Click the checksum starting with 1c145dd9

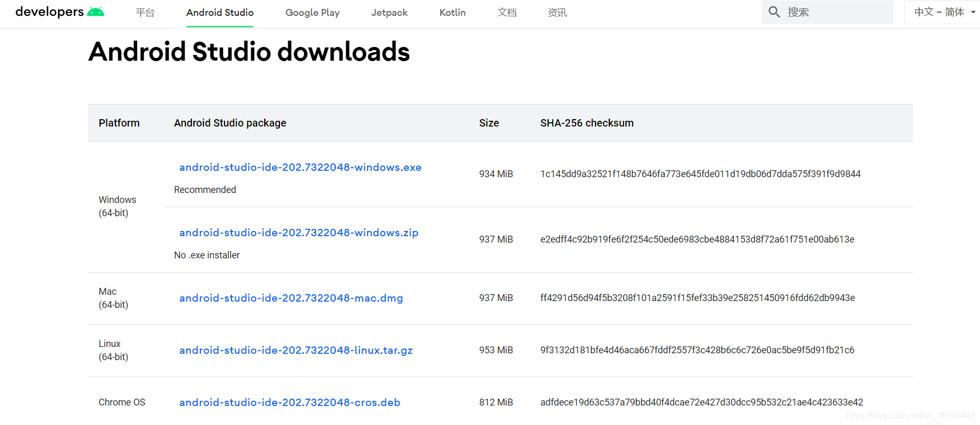pyautogui.click(x=701, y=174)
